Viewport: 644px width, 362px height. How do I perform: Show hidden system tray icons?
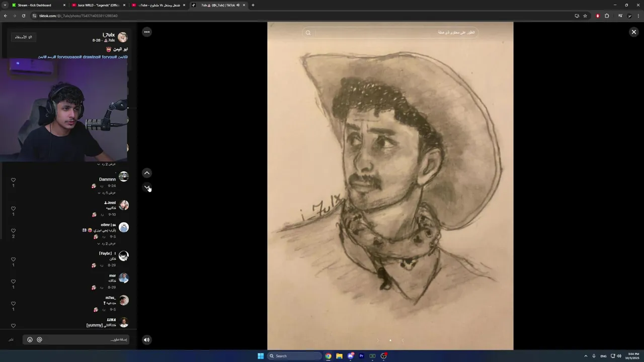tap(586, 356)
